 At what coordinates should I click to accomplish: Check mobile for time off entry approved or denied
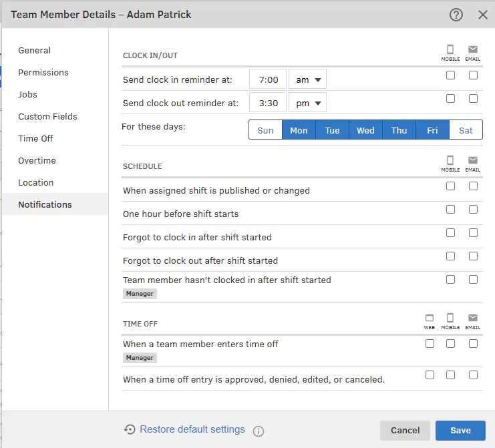pyautogui.click(x=450, y=375)
